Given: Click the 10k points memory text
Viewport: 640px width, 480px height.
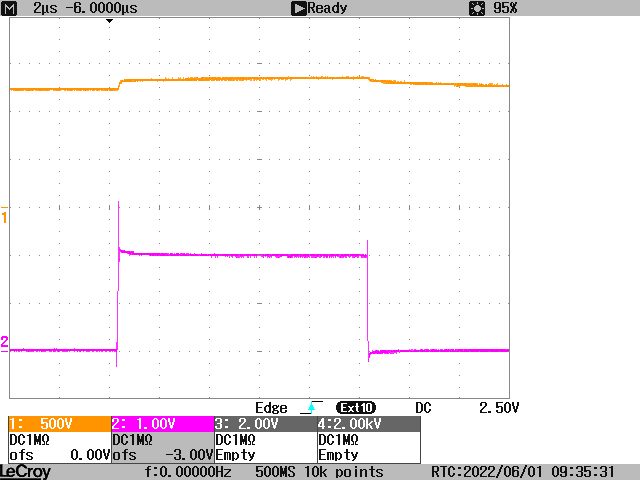Looking at the screenshot, I should [344, 472].
